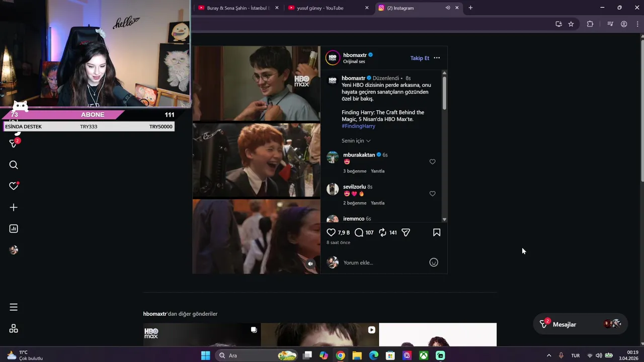Open sevilzorlu's profile from comment
The width and height of the screenshot is (644, 362).
354,187
